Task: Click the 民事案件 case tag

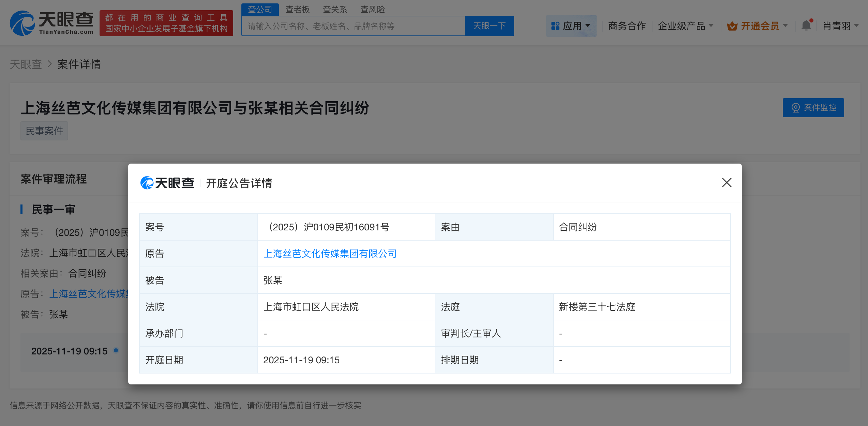Action: tap(44, 131)
